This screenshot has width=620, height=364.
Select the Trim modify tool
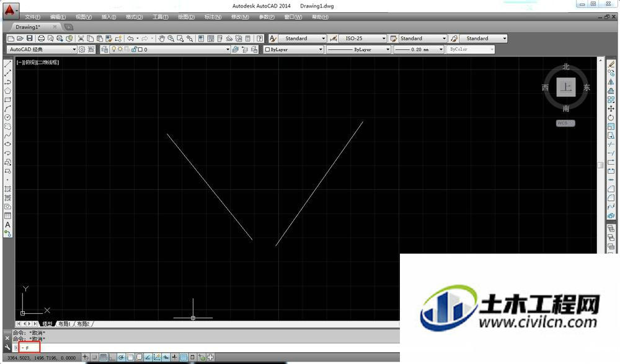(x=611, y=144)
